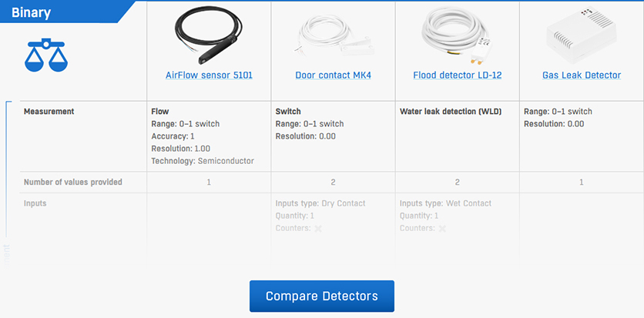Click the Technology: Semiconductor text
This screenshot has width=644, height=318.
pyautogui.click(x=203, y=161)
